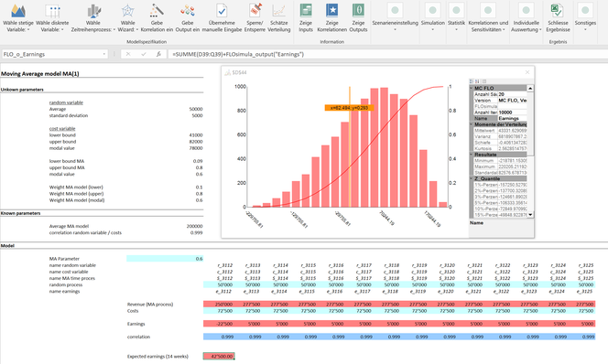Click Zeige Outputs icon
Image resolution: width=608 pixels, height=364 pixels.
tap(358, 11)
